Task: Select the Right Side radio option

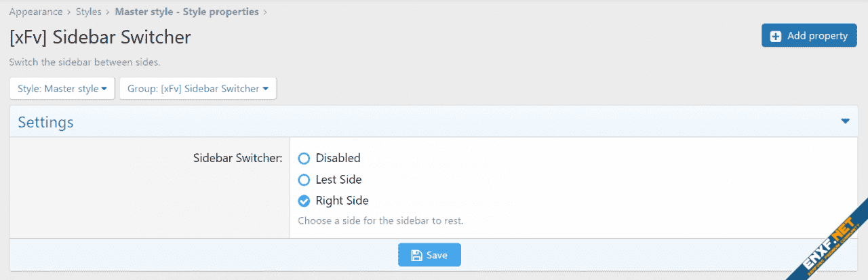Action: tap(304, 201)
